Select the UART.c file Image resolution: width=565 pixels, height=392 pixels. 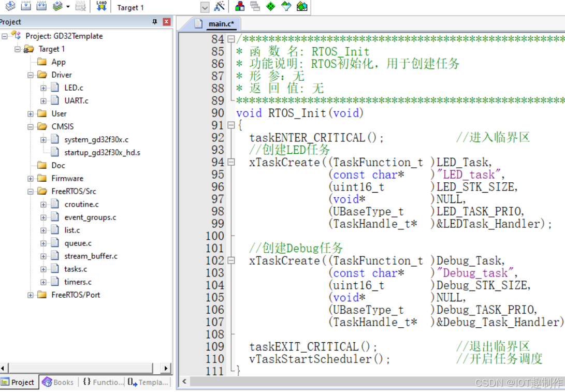[76, 101]
